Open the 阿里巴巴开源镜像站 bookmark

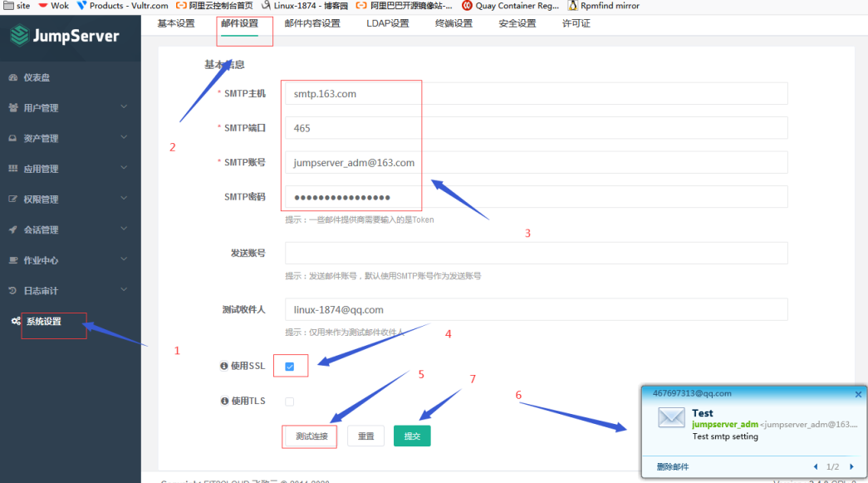coord(405,6)
